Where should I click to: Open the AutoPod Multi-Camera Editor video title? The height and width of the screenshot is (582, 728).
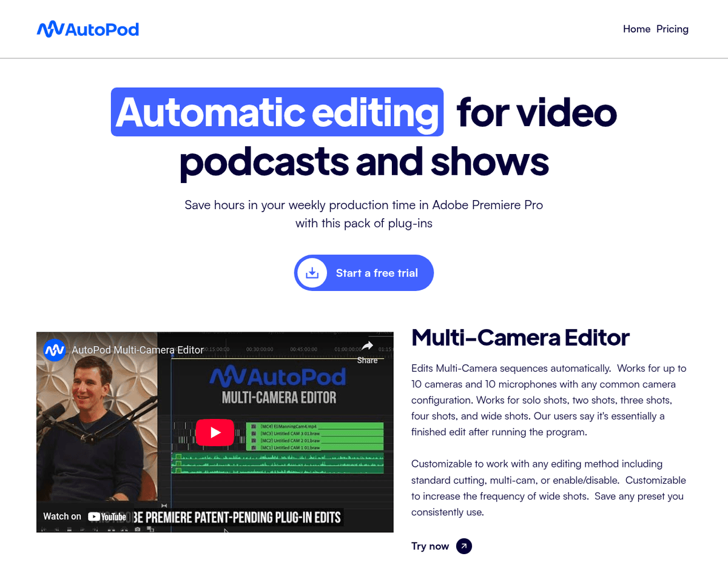(x=138, y=350)
